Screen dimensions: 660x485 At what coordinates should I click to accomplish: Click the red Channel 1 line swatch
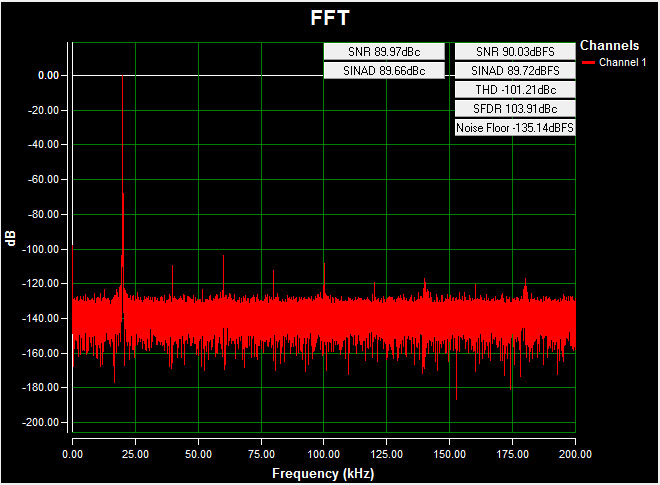click(x=588, y=62)
